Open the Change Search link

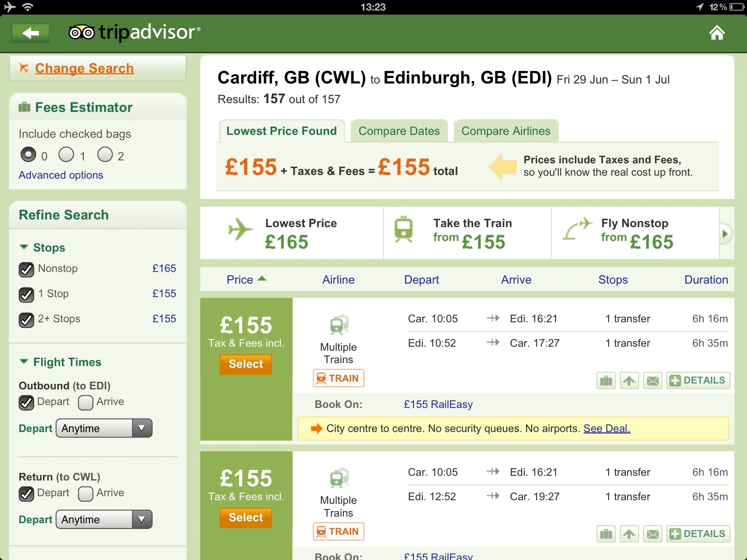coord(84,68)
